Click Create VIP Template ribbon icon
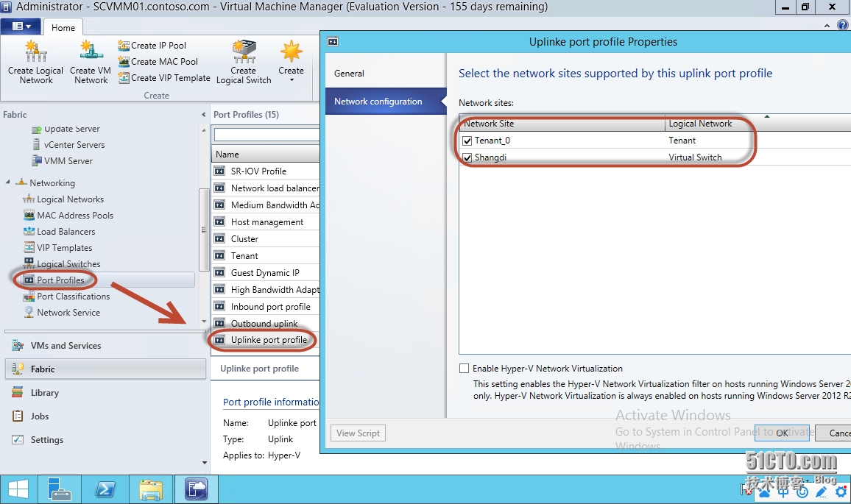851x504 pixels. point(124,78)
